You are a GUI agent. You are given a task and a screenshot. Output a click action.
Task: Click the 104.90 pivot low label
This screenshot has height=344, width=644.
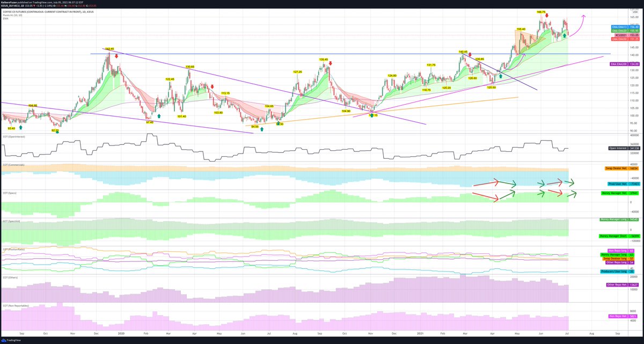coord(346,111)
